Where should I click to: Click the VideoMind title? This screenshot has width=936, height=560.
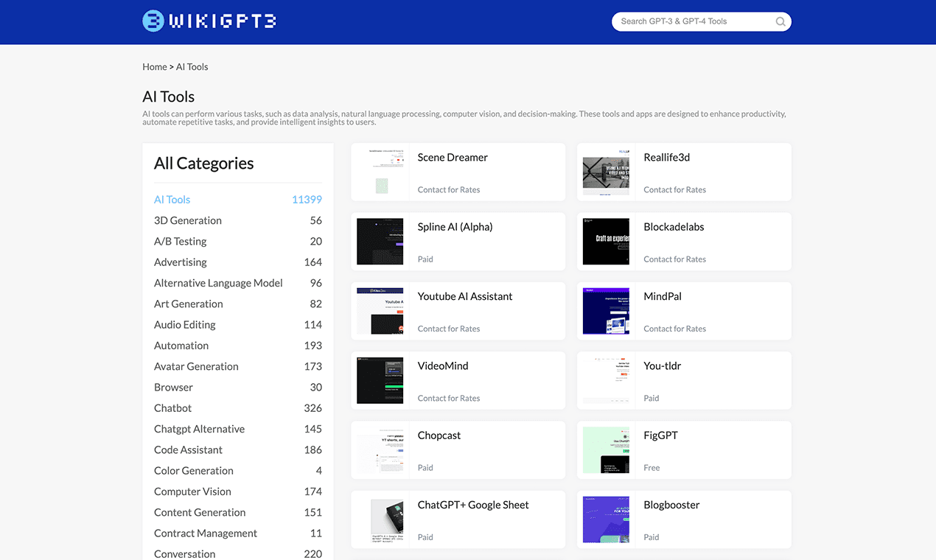pyautogui.click(x=443, y=365)
